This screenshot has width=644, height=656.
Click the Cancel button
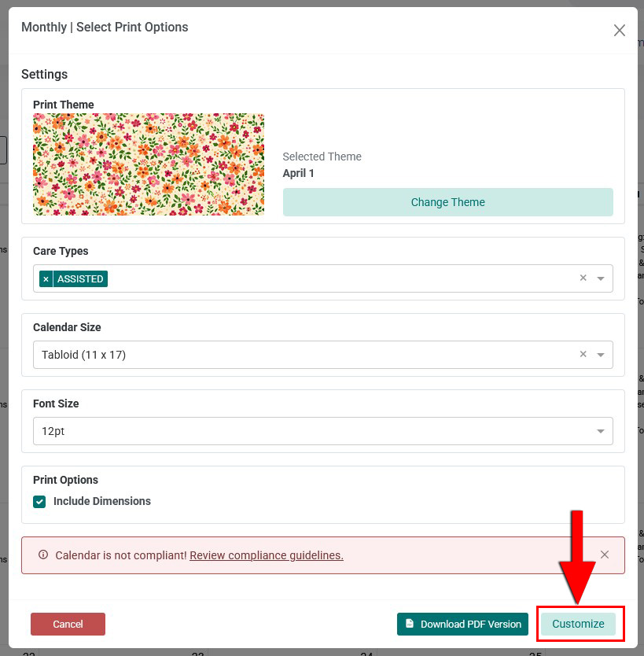coord(68,625)
